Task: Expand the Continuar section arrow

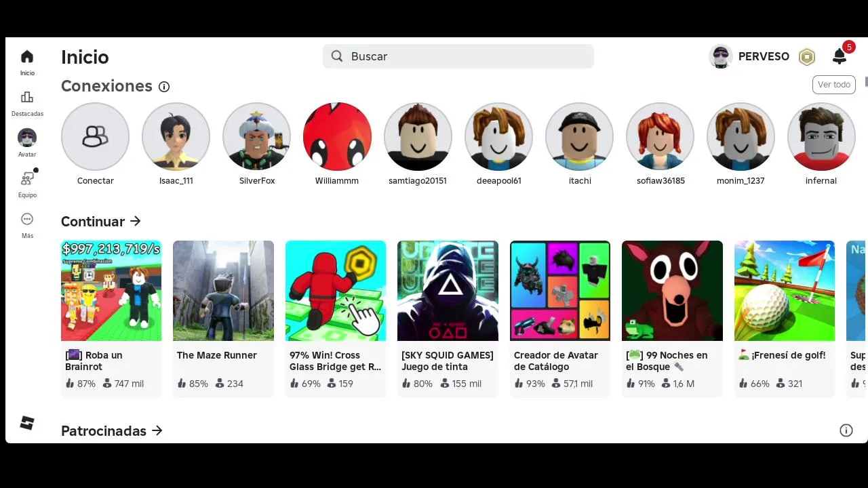Action: pyautogui.click(x=136, y=221)
